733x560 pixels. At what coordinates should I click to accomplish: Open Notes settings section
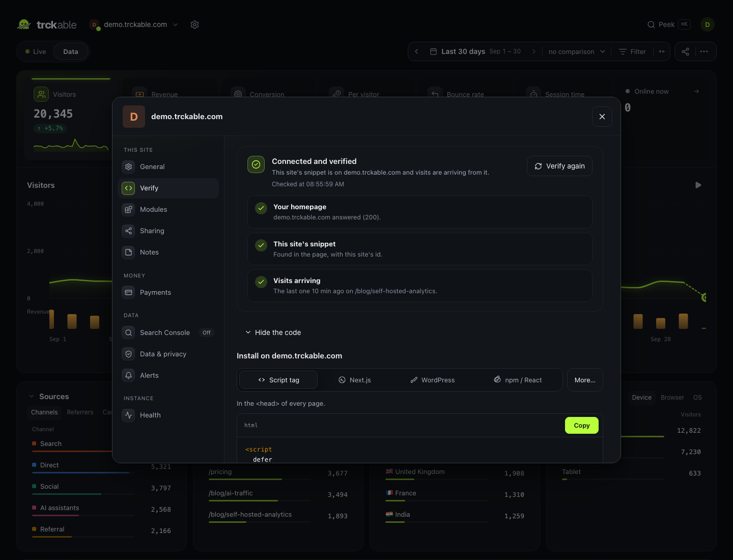pos(168,253)
